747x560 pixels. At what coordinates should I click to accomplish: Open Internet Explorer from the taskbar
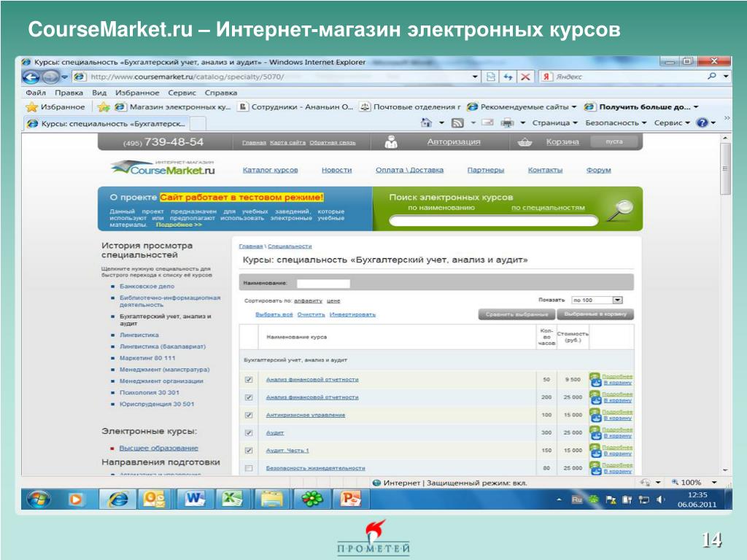pyautogui.click(x=118, y=499)
